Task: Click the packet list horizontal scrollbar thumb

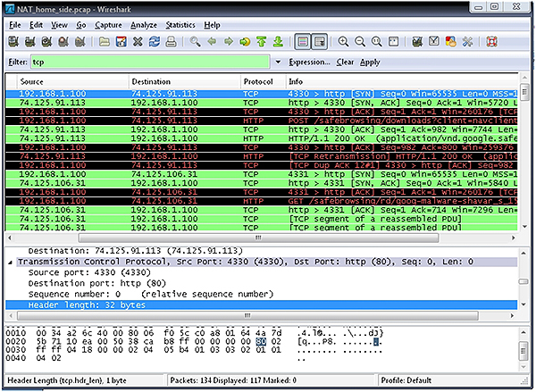Action: (x=258, y=238)
